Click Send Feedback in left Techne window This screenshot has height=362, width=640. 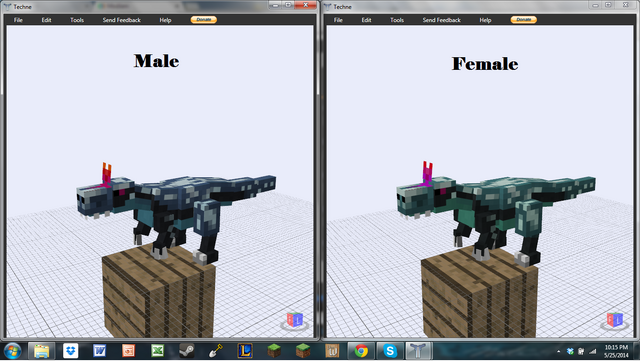tap(121, 20)
